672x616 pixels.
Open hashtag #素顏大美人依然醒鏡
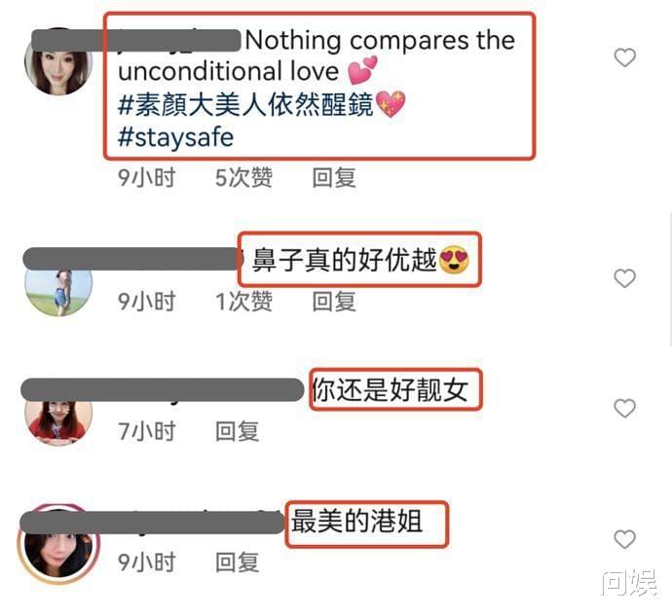point(245,105)
